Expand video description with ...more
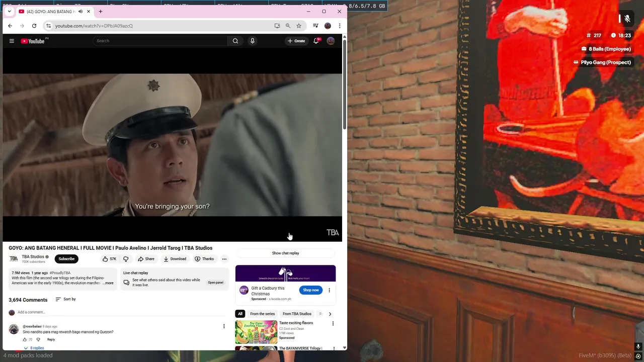 (109, 283)
